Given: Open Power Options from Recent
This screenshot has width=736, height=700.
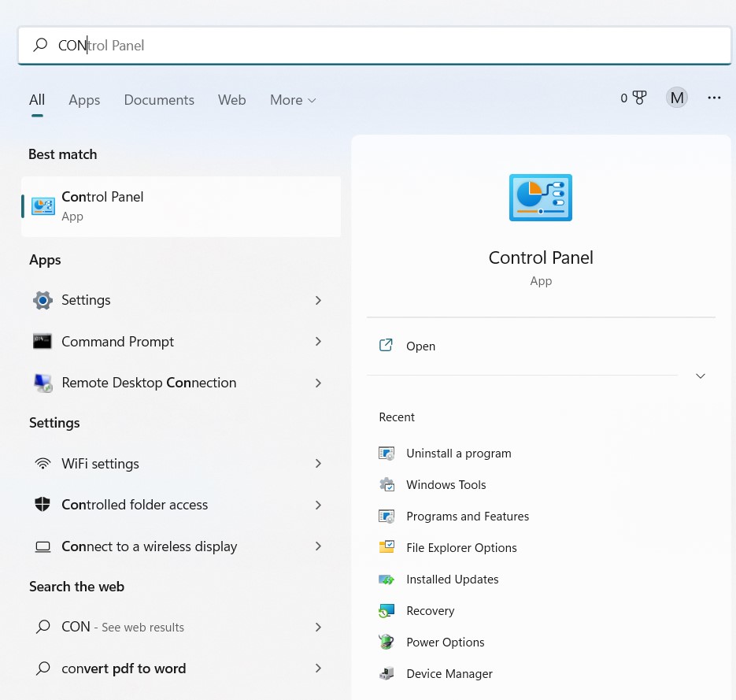Looking at the screenshot, I should (445, 642).
